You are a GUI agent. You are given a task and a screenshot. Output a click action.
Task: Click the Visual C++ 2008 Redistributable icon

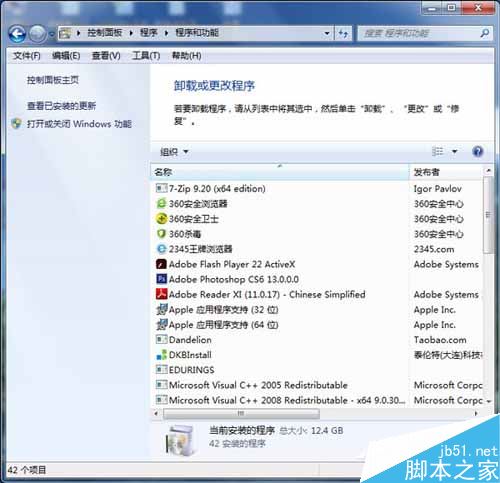point(162,400)
